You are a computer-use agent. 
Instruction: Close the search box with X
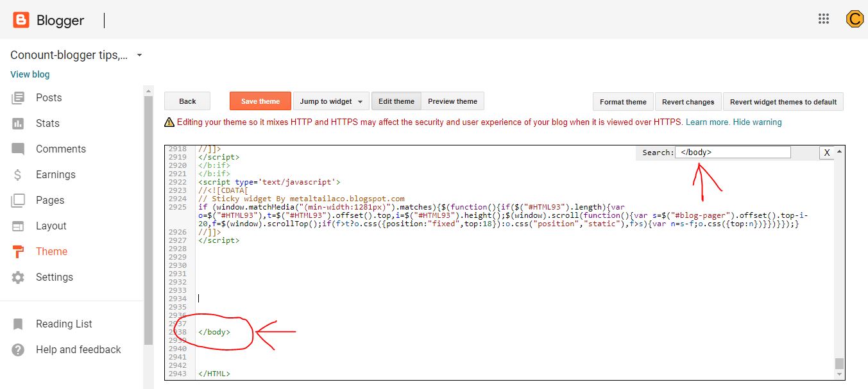tap(827, 153)
